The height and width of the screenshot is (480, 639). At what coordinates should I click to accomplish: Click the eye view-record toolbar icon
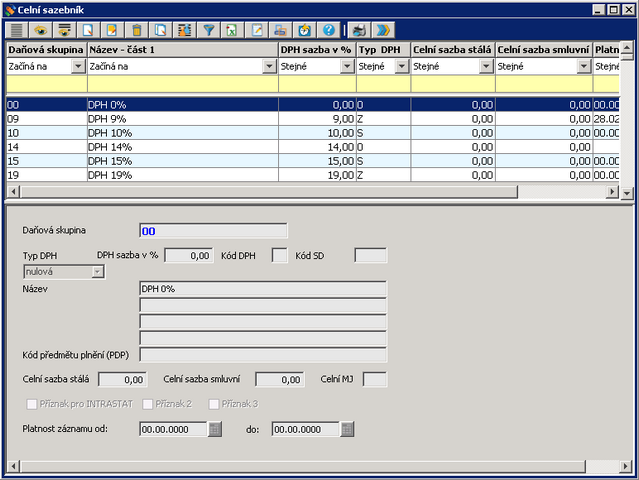click(x=41, y=30)
